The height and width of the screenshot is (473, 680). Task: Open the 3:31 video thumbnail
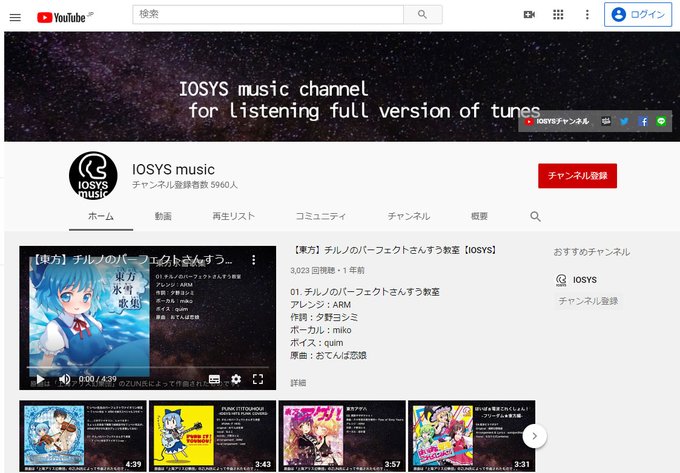472,436
